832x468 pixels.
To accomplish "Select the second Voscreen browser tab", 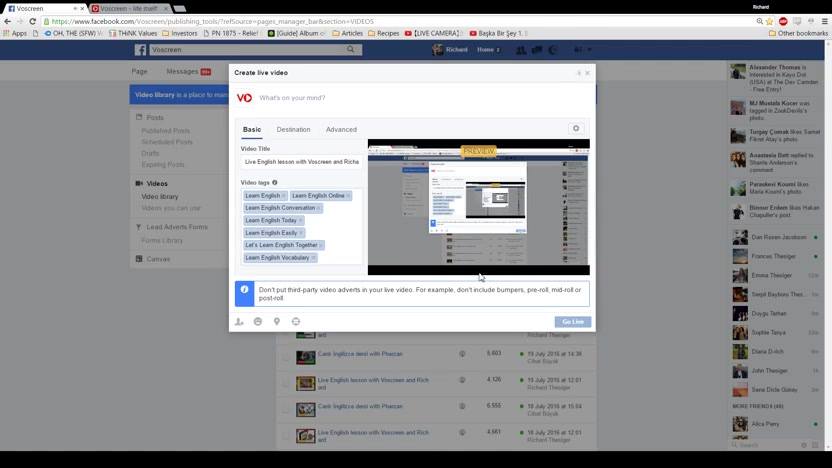I will (130, 8).
